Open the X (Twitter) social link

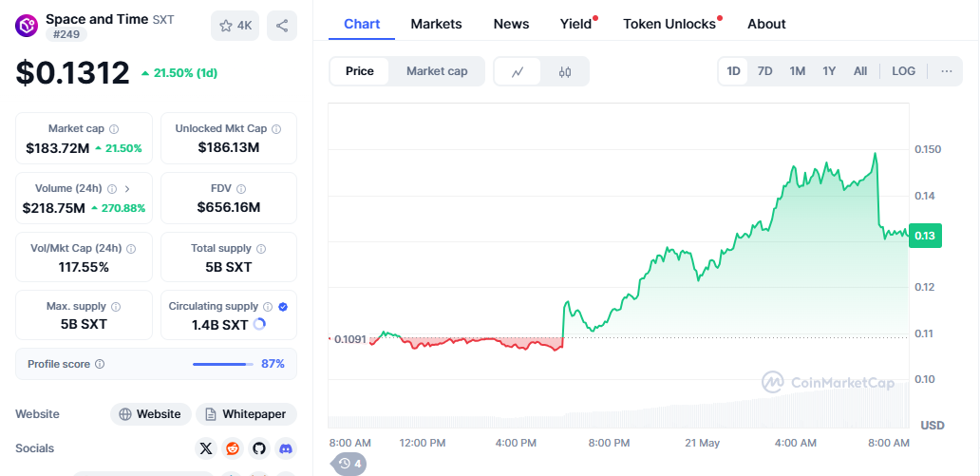tap(206, 448)
